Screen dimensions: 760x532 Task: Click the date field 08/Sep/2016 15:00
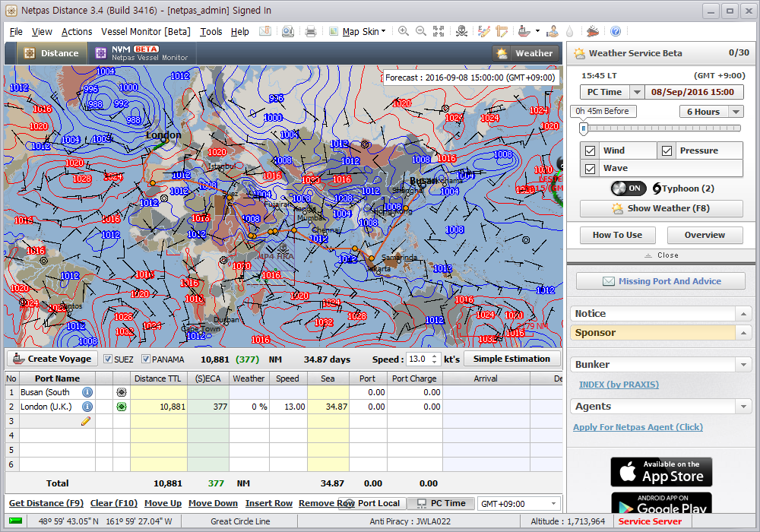692,92
